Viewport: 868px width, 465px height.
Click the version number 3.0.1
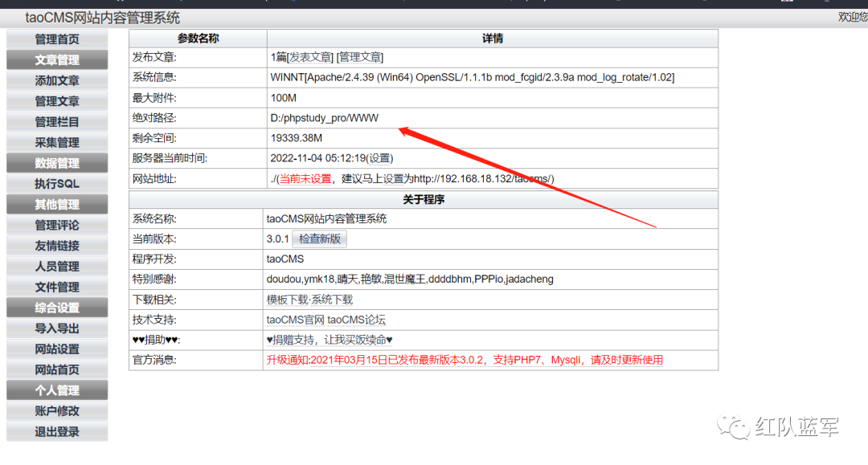tap(277, 239)
